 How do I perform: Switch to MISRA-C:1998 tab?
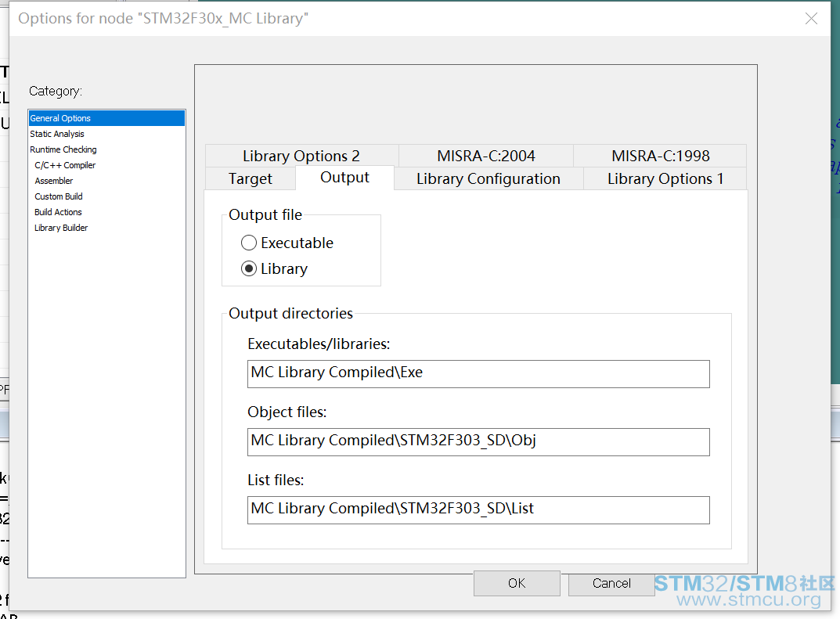pyautogui.click(x=660, y=156)
